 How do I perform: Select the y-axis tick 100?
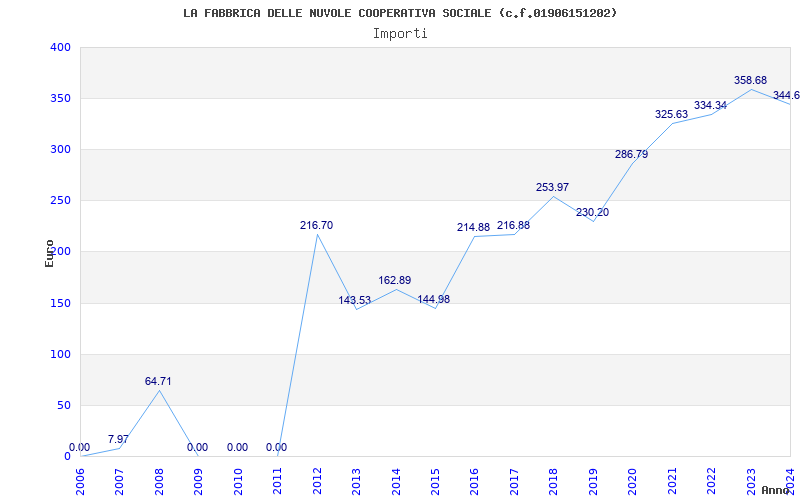60,354
